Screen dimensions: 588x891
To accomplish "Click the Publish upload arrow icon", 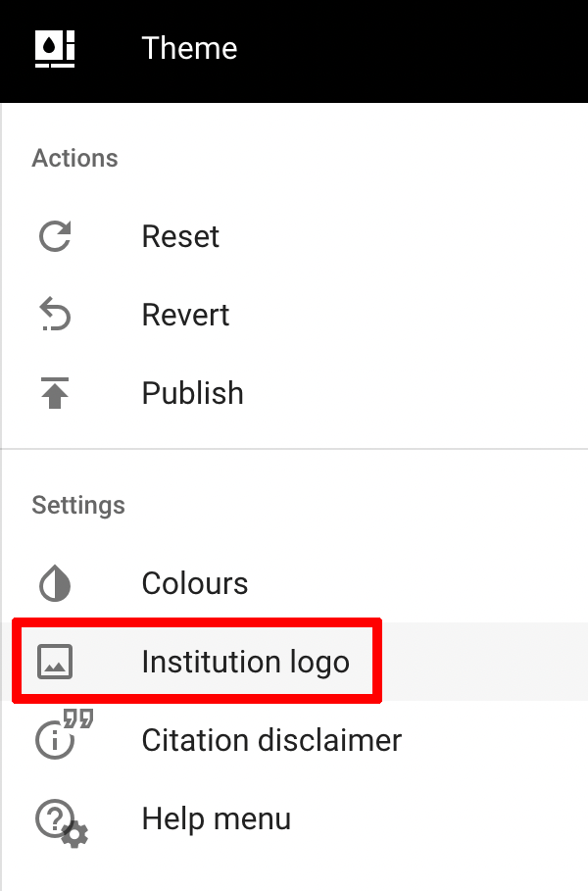I will (x=55, y=393).
